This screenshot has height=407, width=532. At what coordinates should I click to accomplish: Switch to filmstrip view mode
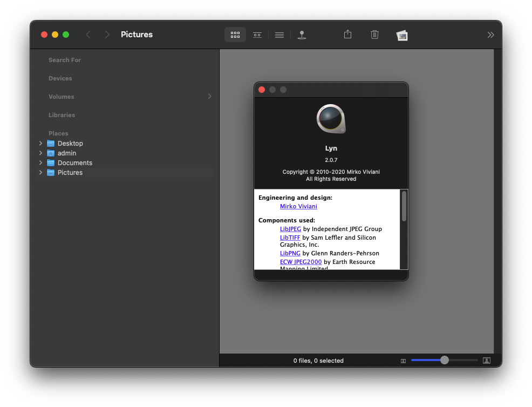pyautogui.click(x=257, y=35)
